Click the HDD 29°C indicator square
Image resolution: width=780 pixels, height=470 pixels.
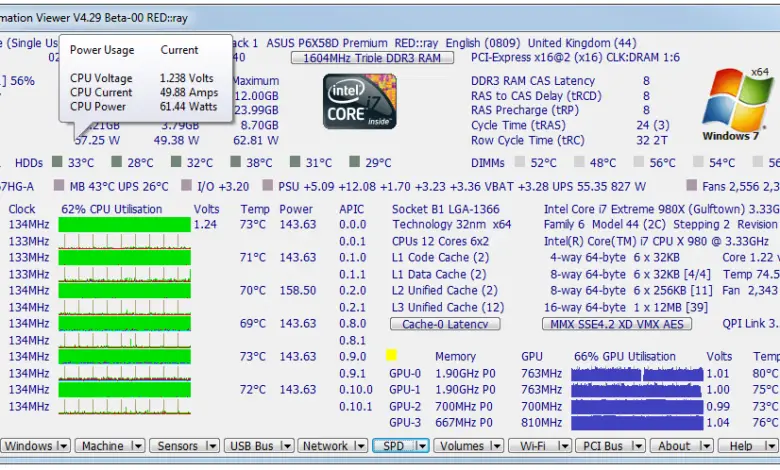355,162
